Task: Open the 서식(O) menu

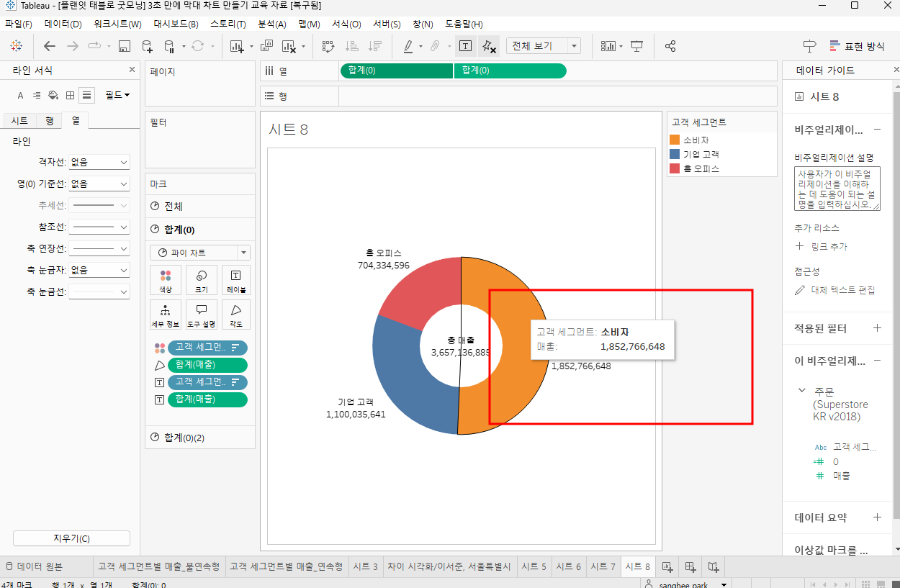Action: (346, 24)
